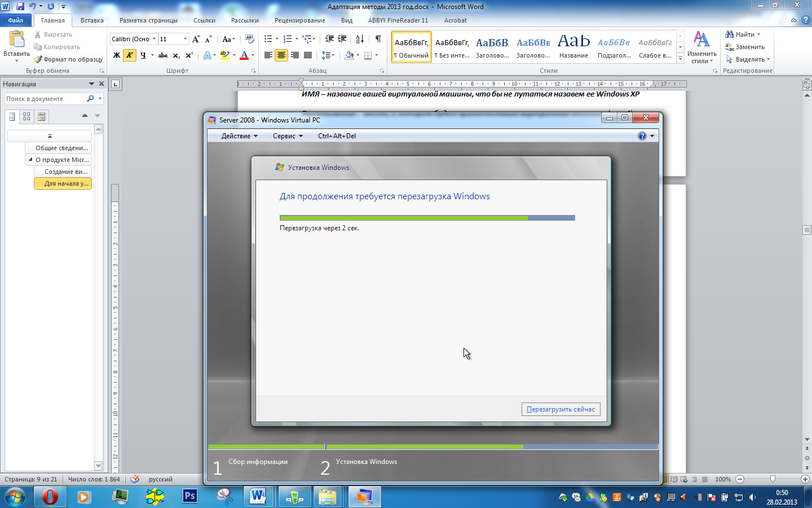Viewport: 812px width, 508px height.
Task: Click the multilevel list icon
Action: pos(307,39)
